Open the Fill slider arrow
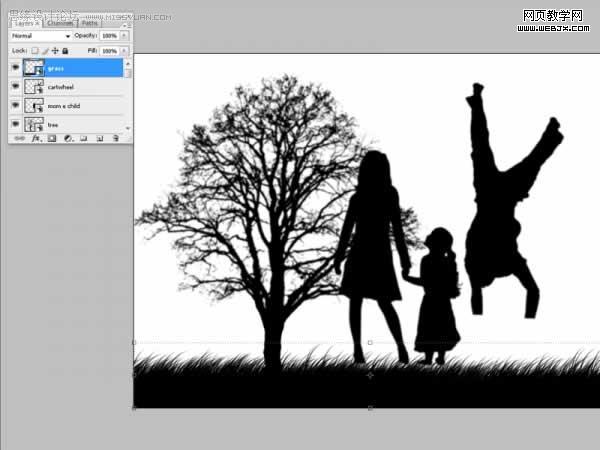The image size is (600, 450). pyautogui.click(x=124, y=51)
